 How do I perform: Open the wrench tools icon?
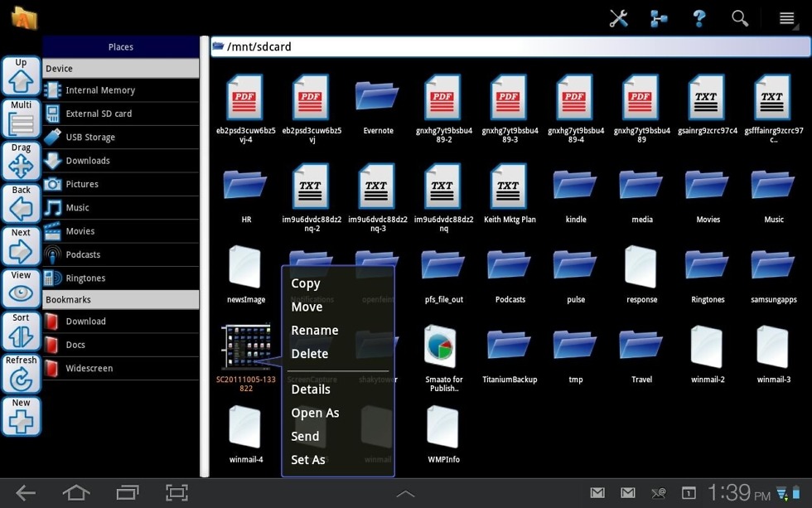coord(618,18)
